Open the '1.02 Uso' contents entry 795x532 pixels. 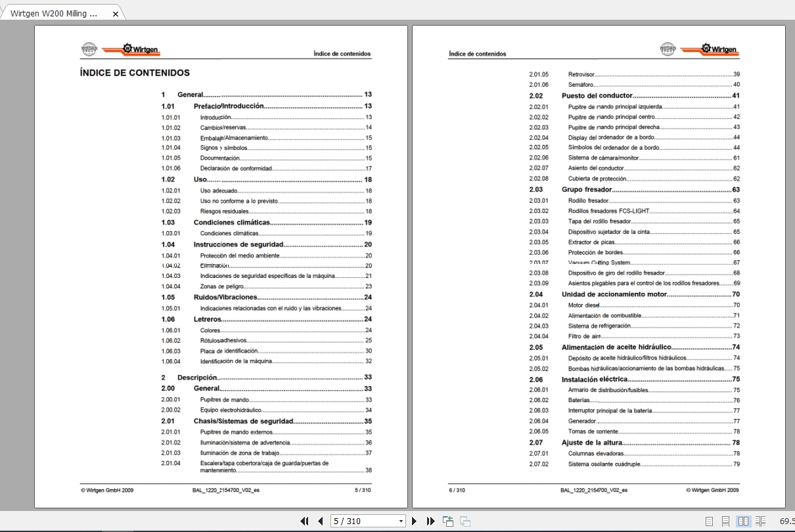200,179
